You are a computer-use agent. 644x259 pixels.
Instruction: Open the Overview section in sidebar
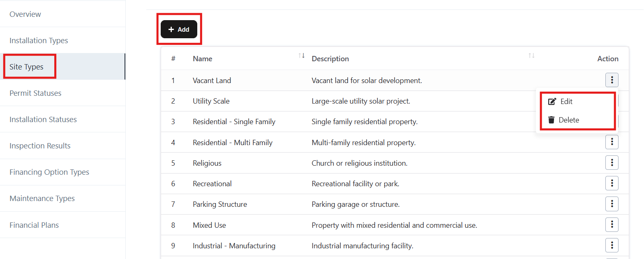25,14
